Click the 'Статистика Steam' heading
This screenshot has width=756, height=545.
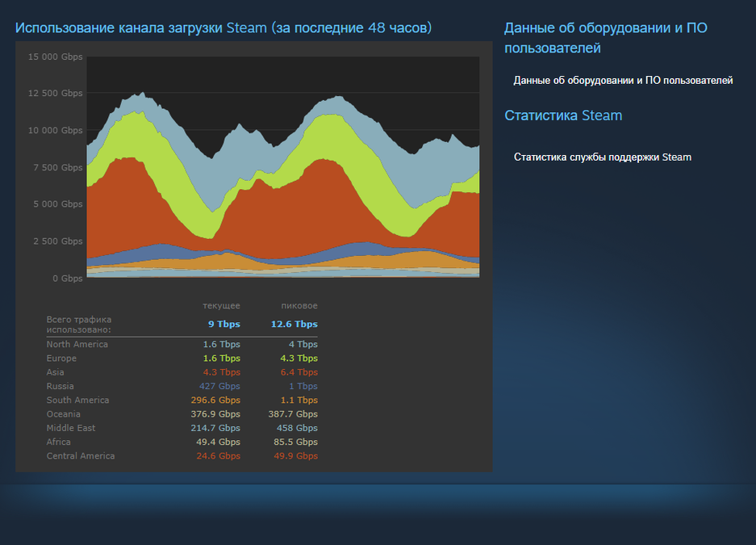pos(563,115)
